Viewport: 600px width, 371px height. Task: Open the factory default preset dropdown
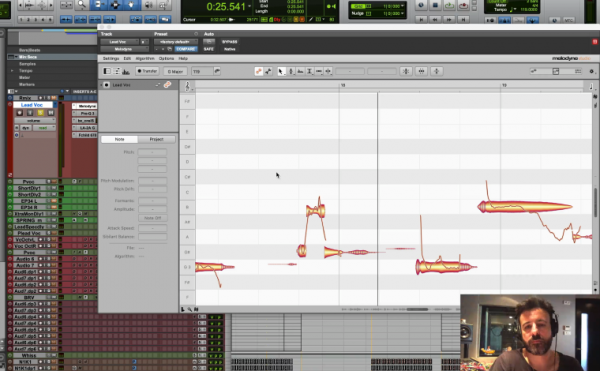coord(176,42)
